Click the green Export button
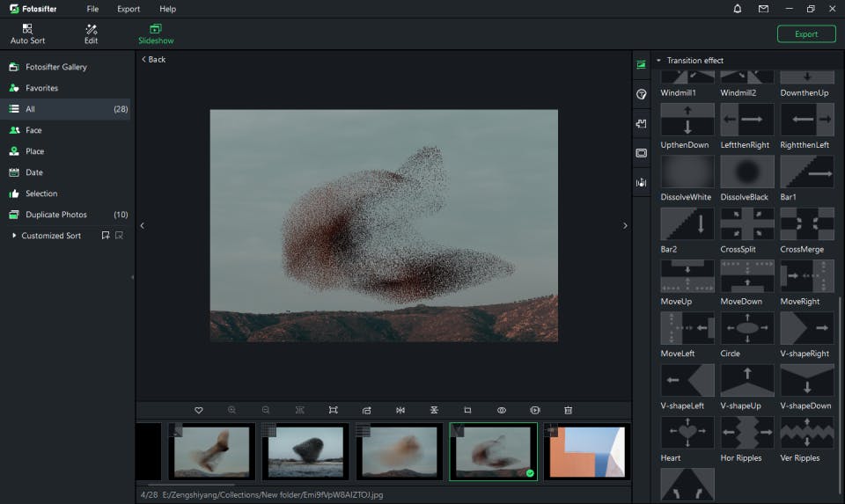This screenshot has height=504, width=845. (x=806, y=34)
